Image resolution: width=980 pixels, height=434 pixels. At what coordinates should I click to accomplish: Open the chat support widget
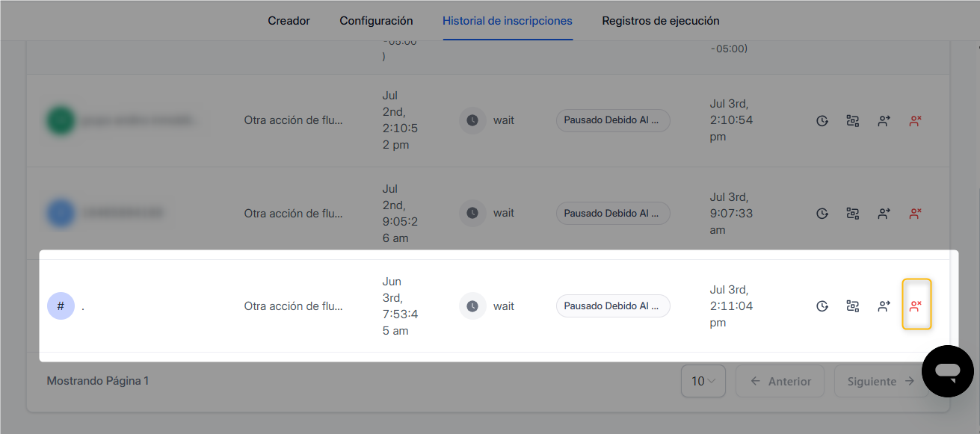pos(947,371)
